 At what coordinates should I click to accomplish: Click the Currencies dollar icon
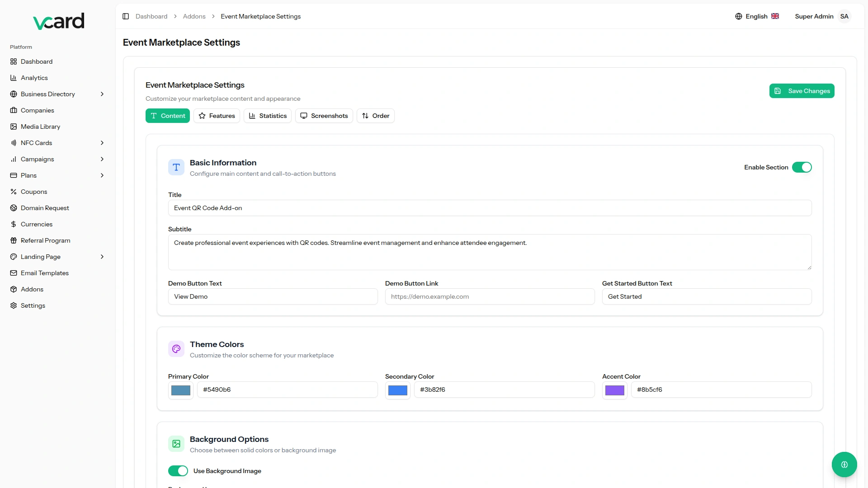(x=14, y=224)
